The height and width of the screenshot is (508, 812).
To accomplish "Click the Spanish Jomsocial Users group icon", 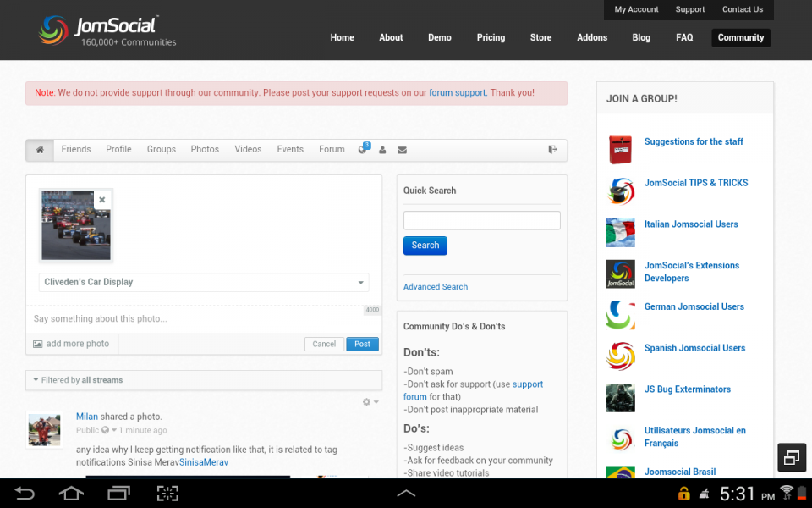I will click(620, 356).
